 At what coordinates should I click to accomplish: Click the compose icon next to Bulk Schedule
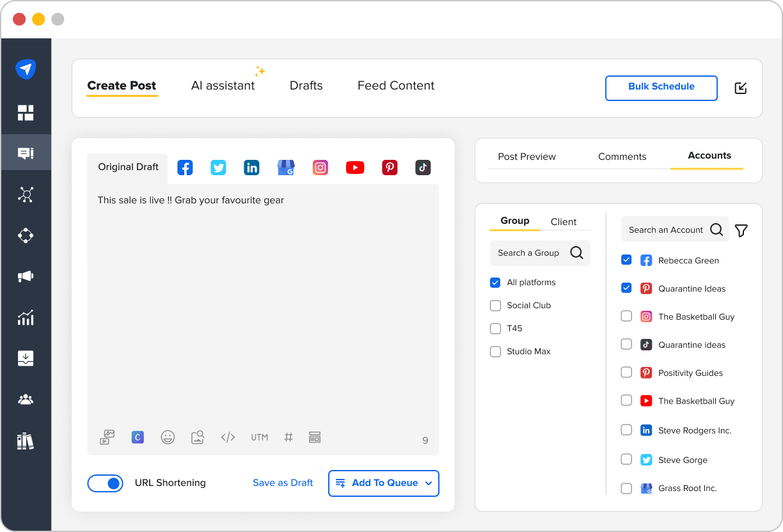pos(740,88)
